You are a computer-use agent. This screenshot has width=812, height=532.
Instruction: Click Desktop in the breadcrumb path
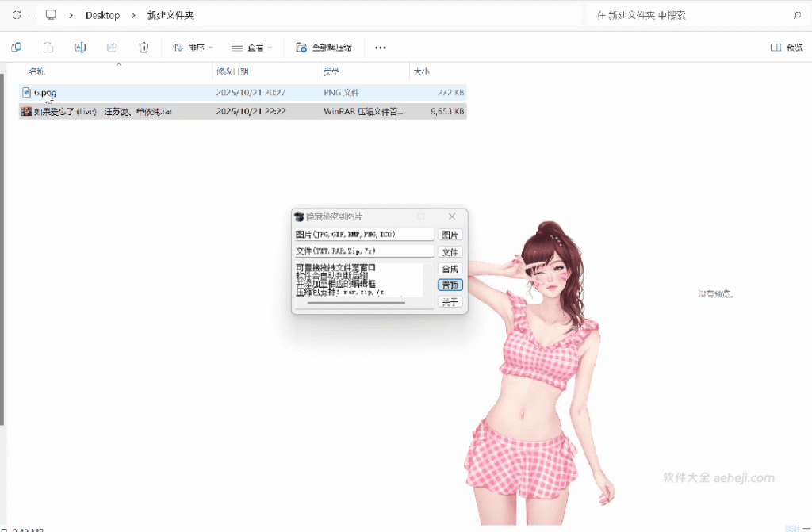tap(102, 14)
